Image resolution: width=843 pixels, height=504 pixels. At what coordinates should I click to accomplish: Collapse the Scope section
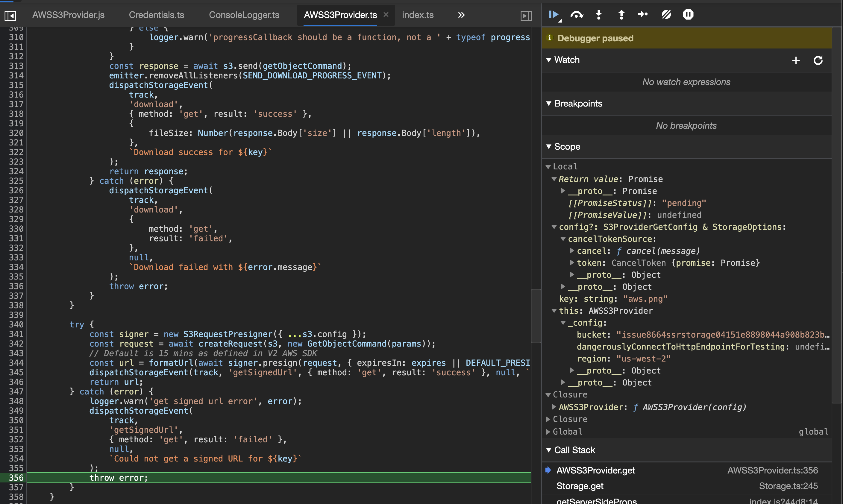pos(549,146)
